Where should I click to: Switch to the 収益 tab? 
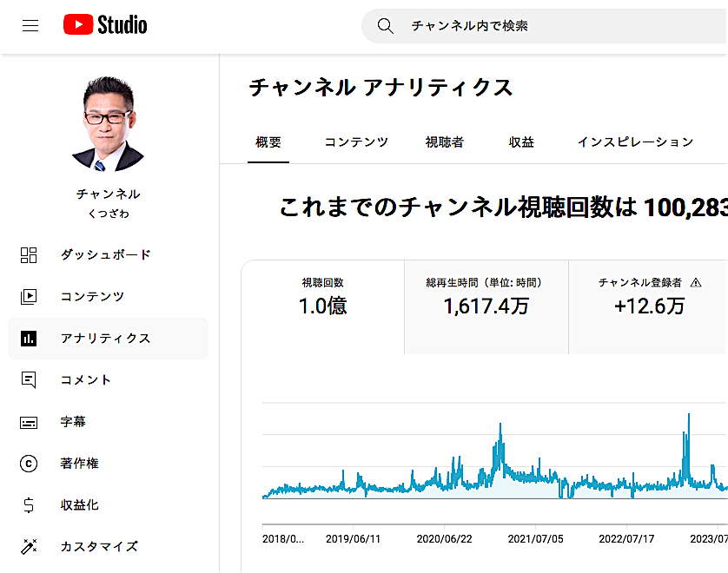pos(521,142)
